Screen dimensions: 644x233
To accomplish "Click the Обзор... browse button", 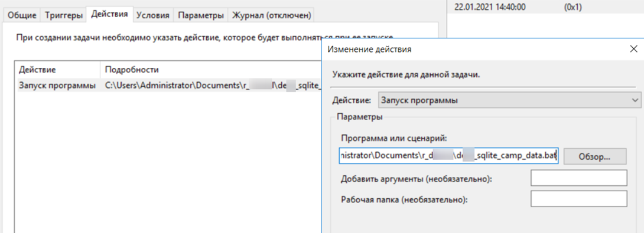I will coord(595,156).
